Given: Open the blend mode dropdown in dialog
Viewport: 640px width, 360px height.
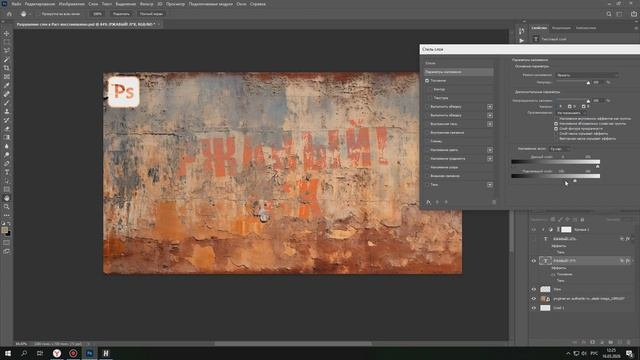Looking at the screenshot, I should 587,75.
